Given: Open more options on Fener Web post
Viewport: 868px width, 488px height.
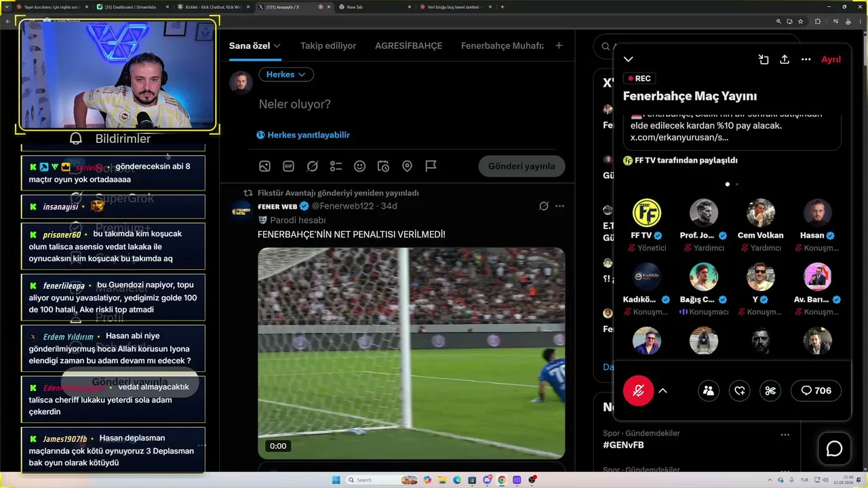Looking at the screenshot, I should click(x=559, y=206).
